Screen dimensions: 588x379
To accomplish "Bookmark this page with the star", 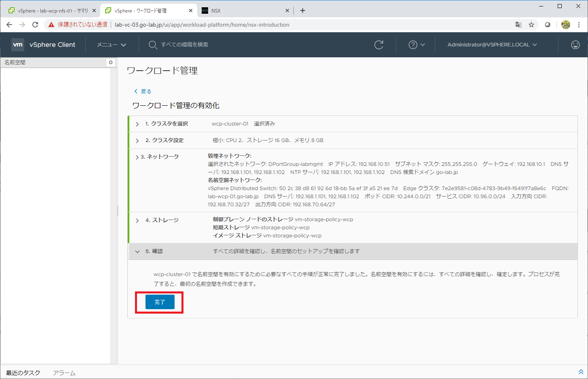I will pos(531,25).
